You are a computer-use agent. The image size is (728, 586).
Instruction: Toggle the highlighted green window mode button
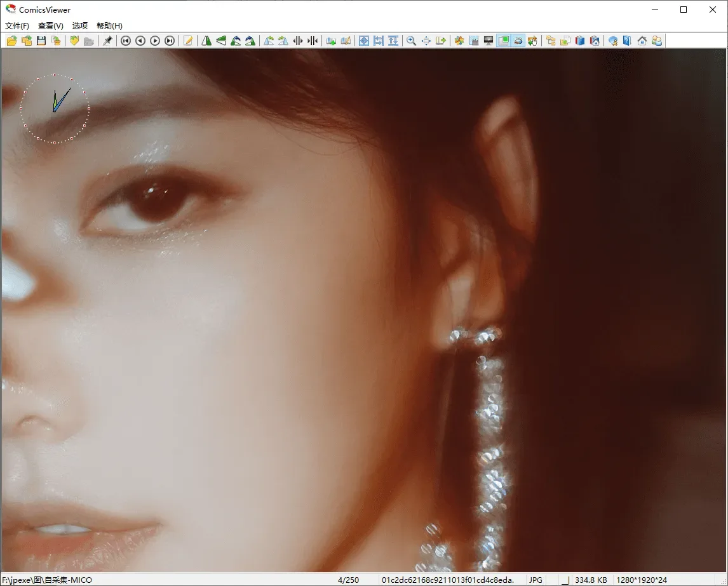(x=503, y=41)
